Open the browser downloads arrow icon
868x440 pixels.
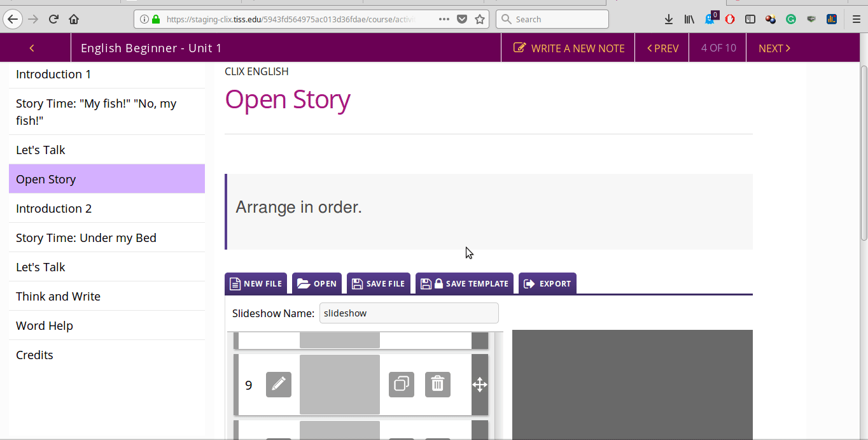(669, 19)
